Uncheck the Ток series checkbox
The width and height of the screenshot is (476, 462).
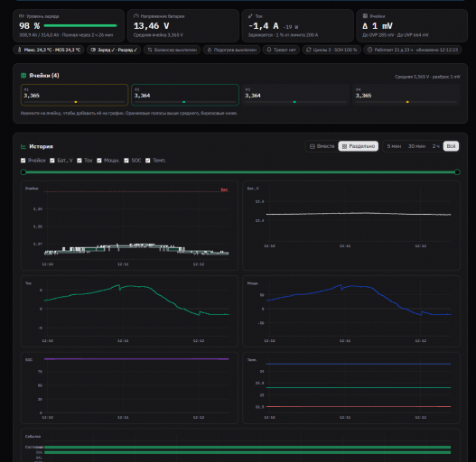pos(79,161)
